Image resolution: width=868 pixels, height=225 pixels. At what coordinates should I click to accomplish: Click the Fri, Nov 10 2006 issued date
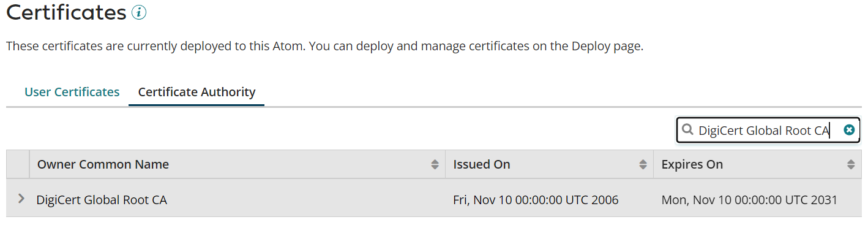[x=536, y=200]
